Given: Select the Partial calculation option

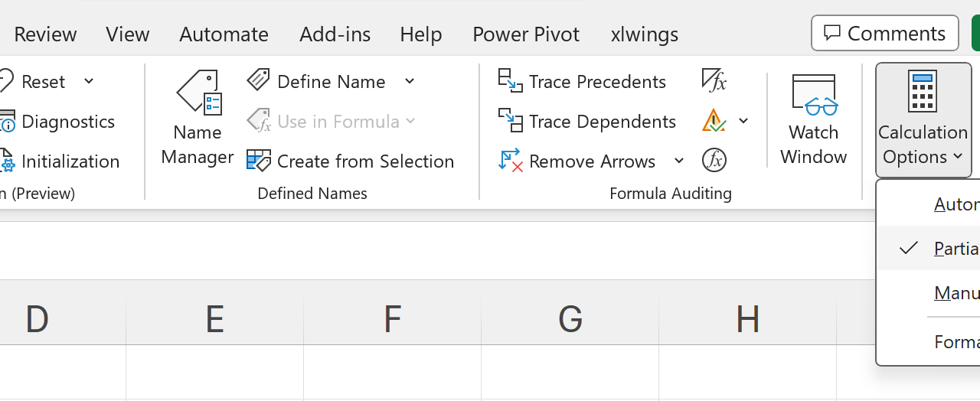Looking at the screenshot, I should pos(955,249).
